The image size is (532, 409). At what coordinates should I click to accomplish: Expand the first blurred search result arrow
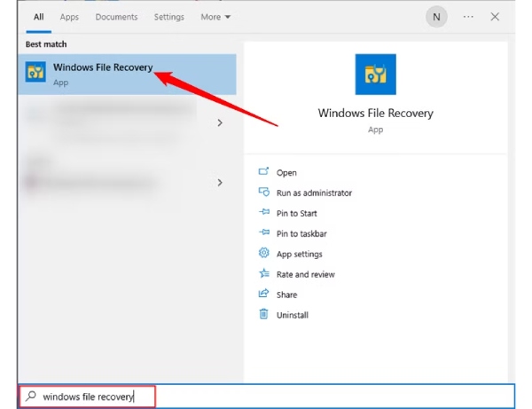(220, 123)
